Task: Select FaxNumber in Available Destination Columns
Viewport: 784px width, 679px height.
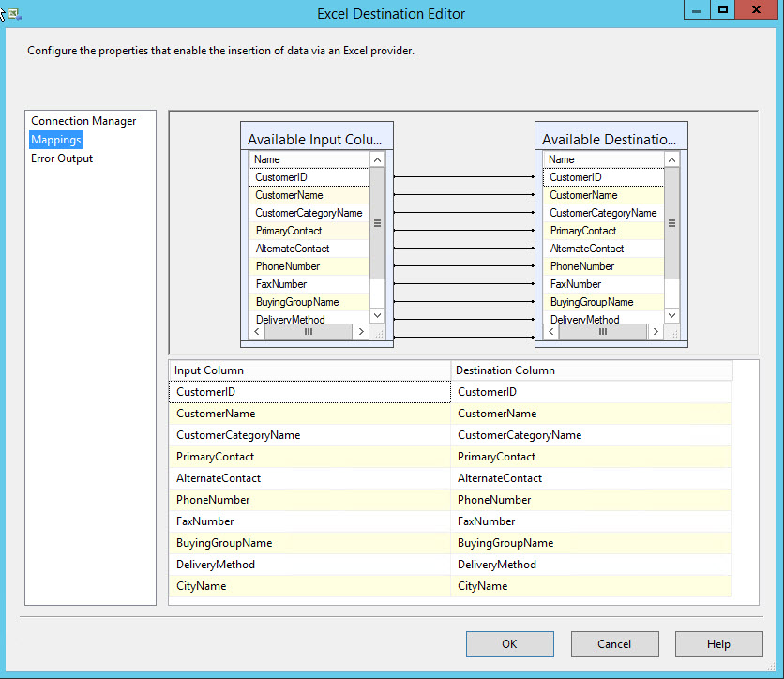Action: click(x=604, y=284)
